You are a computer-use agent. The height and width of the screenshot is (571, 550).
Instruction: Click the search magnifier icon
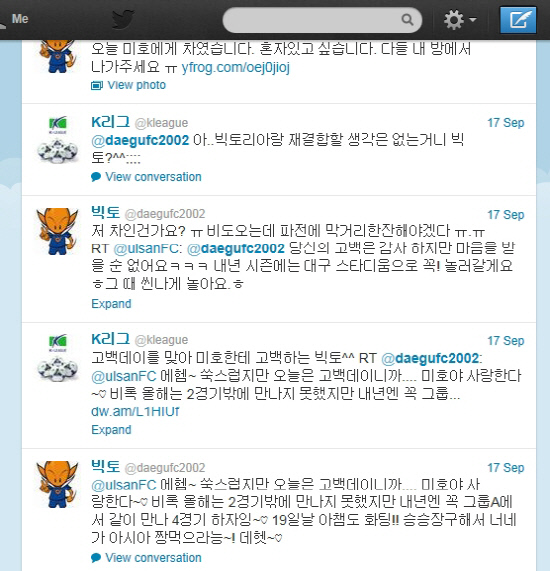tap(407, 20)
